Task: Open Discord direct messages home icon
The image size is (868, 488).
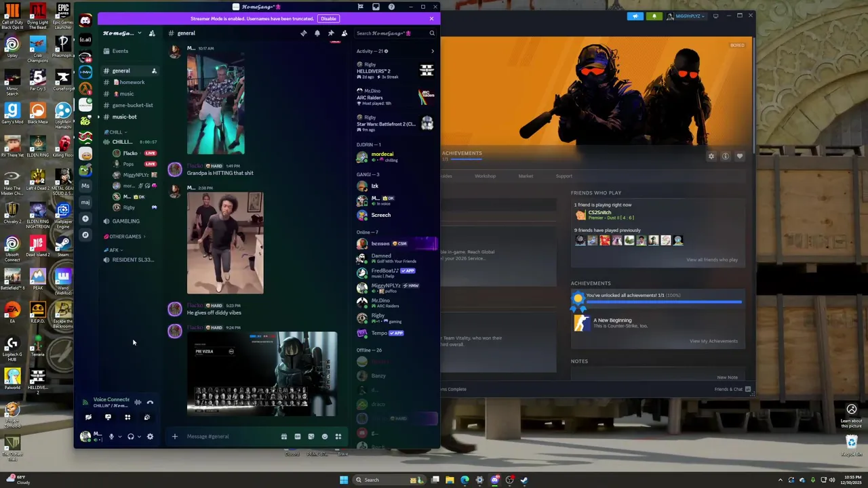Action: (x=85, y=21)
